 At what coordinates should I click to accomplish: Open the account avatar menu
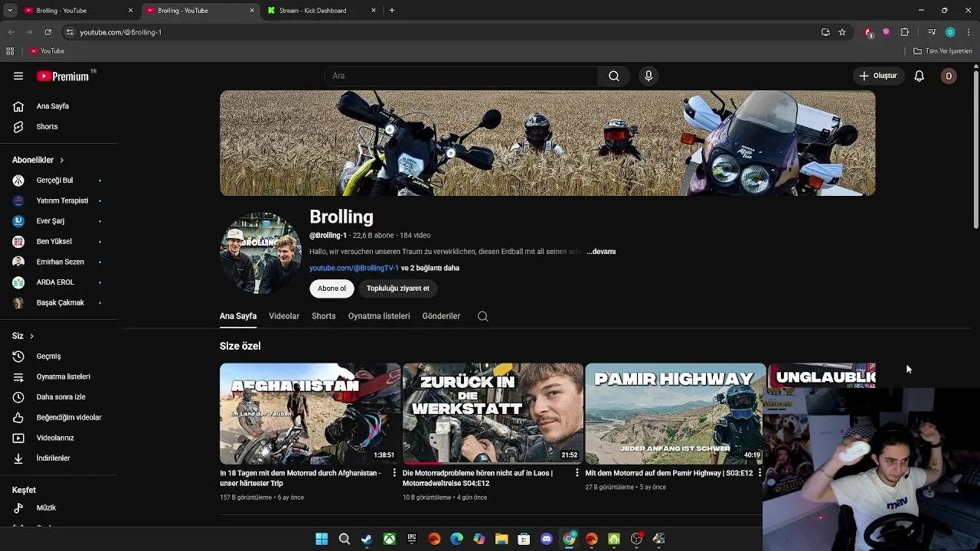coord(949,76)
